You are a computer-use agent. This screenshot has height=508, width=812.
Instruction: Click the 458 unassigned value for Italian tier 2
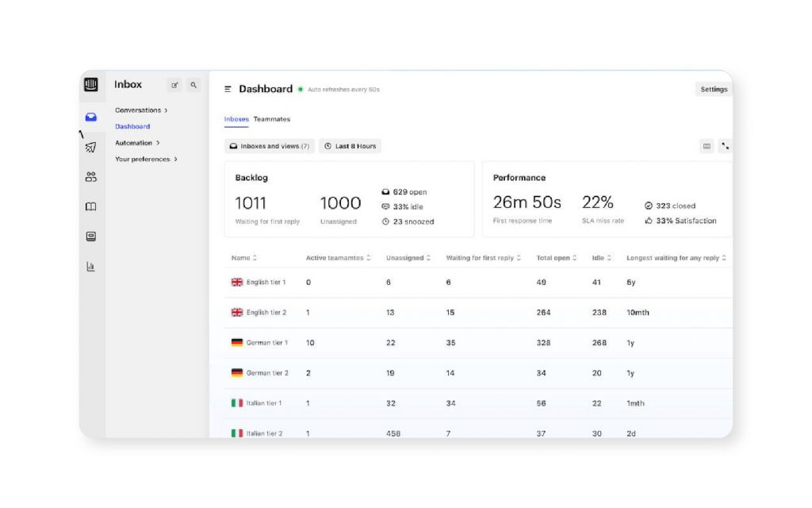[393, 433]
